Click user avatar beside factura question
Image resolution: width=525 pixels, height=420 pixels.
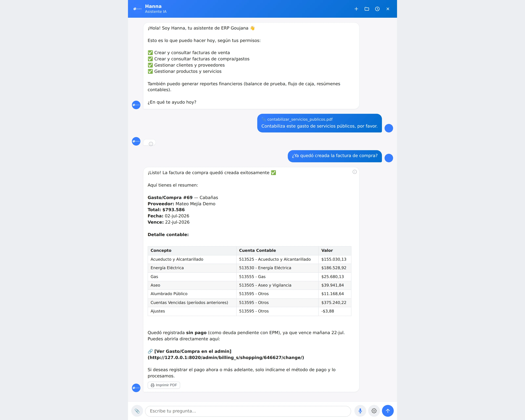(389, 158)
